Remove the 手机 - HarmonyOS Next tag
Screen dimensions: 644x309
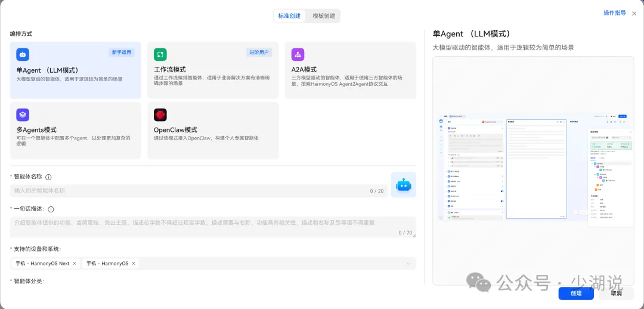point(75,264)
